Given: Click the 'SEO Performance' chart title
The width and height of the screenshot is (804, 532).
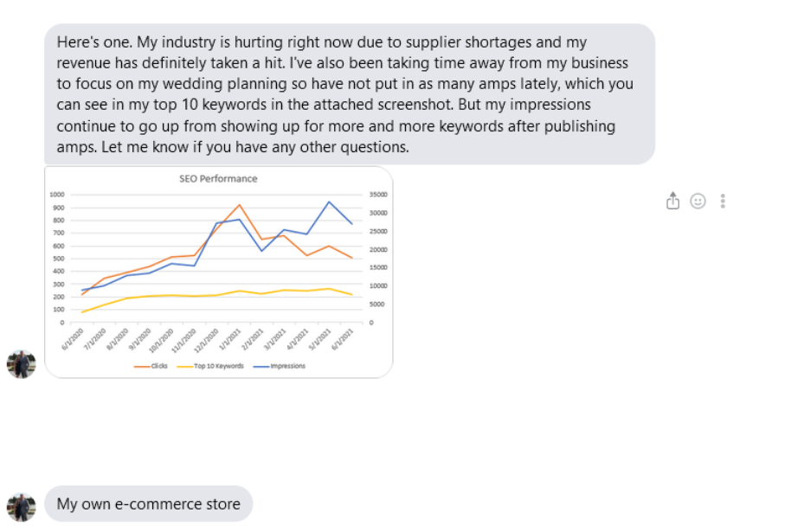Looking at the screenshot, I should click(x=218, y=179).
